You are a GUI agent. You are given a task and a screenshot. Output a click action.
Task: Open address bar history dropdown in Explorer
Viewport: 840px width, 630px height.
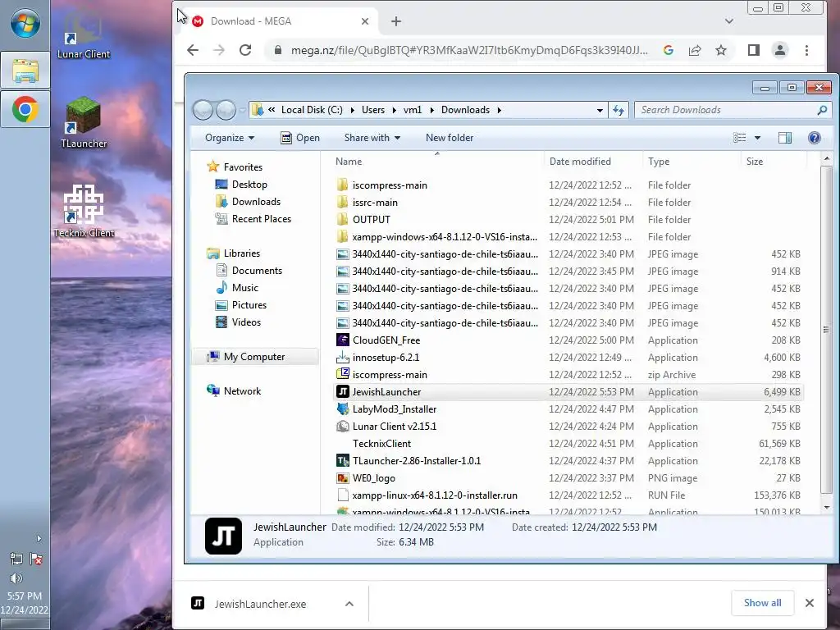pos(600,111)
